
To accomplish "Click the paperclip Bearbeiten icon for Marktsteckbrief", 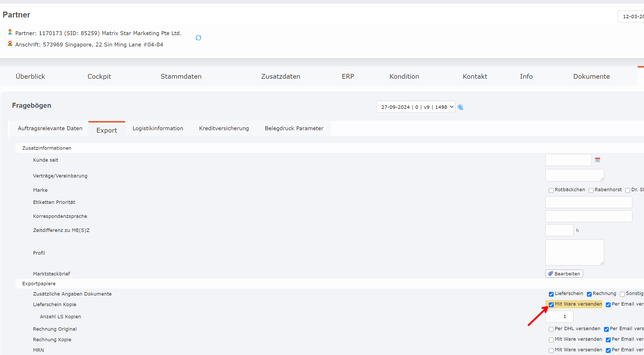I will point(551,273).
